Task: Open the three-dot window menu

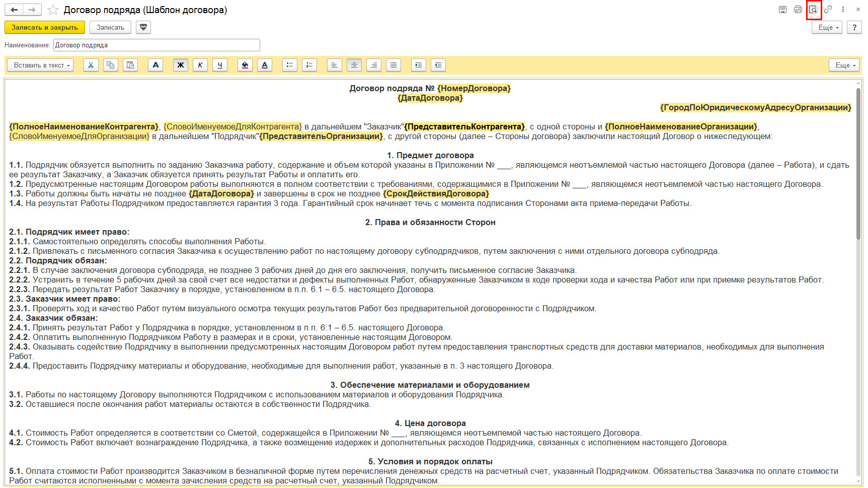Action: [843, 10]
